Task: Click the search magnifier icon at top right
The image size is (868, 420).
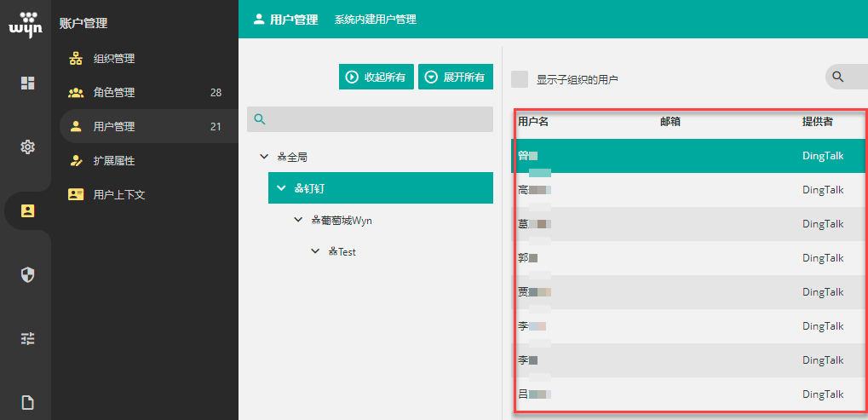Action: (x=838, y=78)
